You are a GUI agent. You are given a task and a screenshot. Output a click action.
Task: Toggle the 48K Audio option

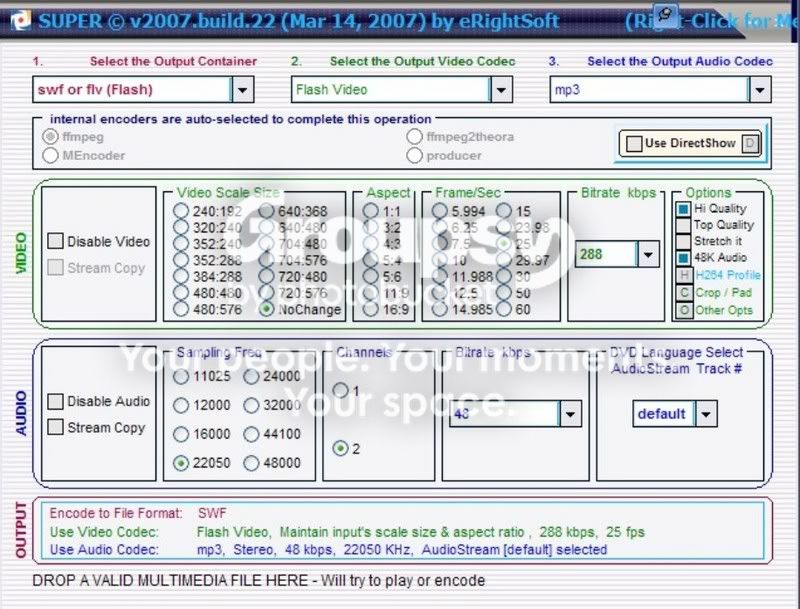coord(683,258)
